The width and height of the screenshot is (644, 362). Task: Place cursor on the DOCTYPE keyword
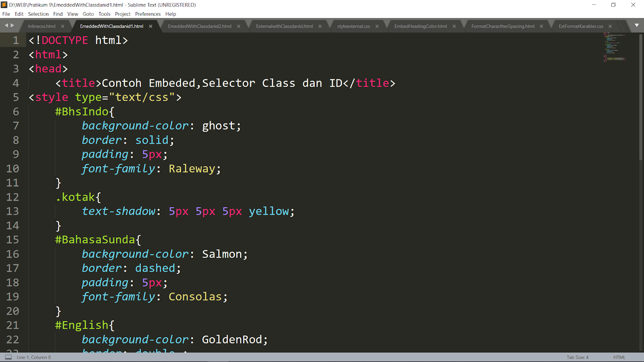65,40
